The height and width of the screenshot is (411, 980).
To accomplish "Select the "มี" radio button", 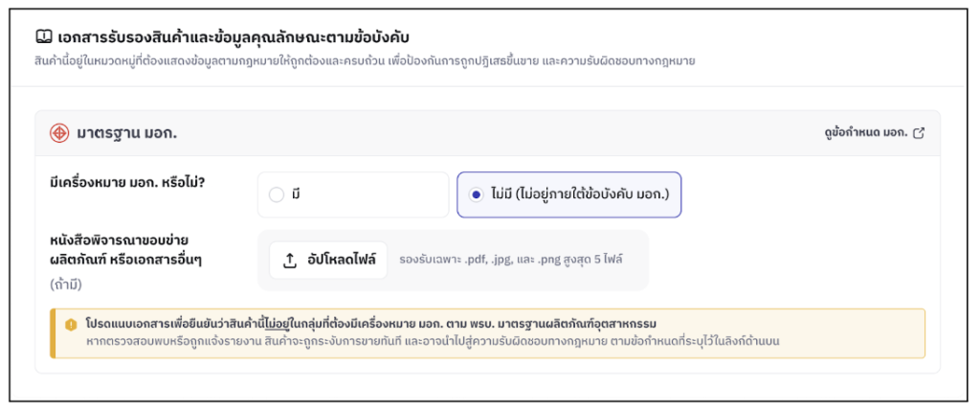I will pos(277,194).
